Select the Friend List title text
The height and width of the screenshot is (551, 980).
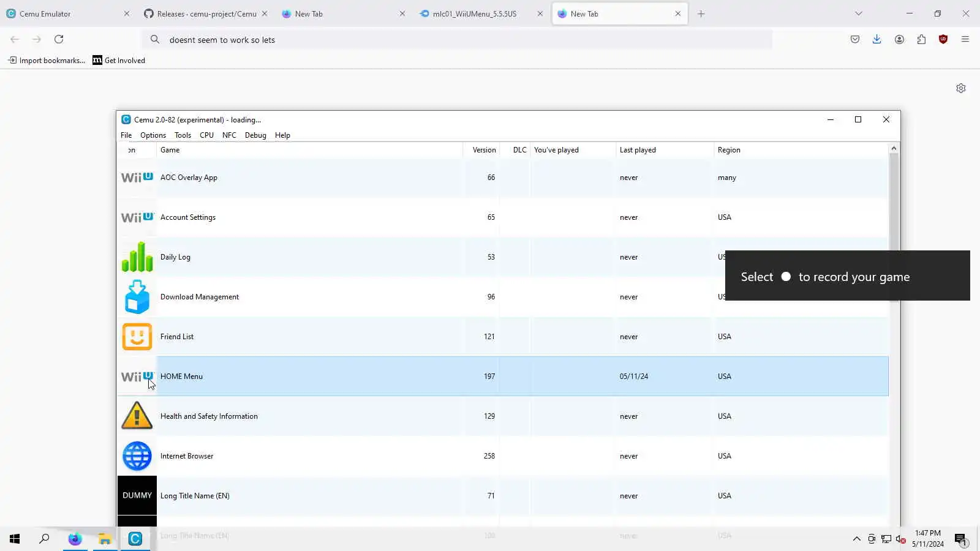click(177, 337)
